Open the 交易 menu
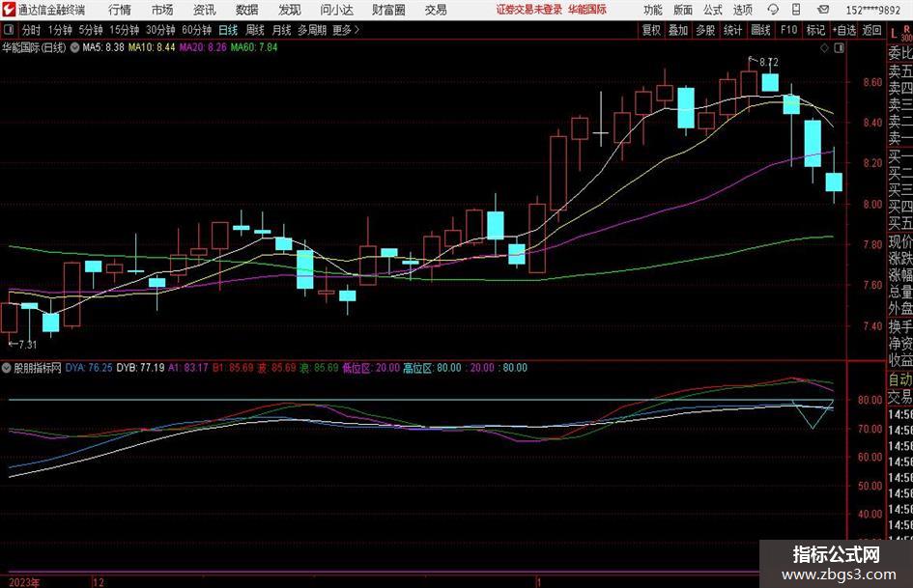The width and height of the screenshot is (913, 588). pyautogui.click(x=436, y=10)
